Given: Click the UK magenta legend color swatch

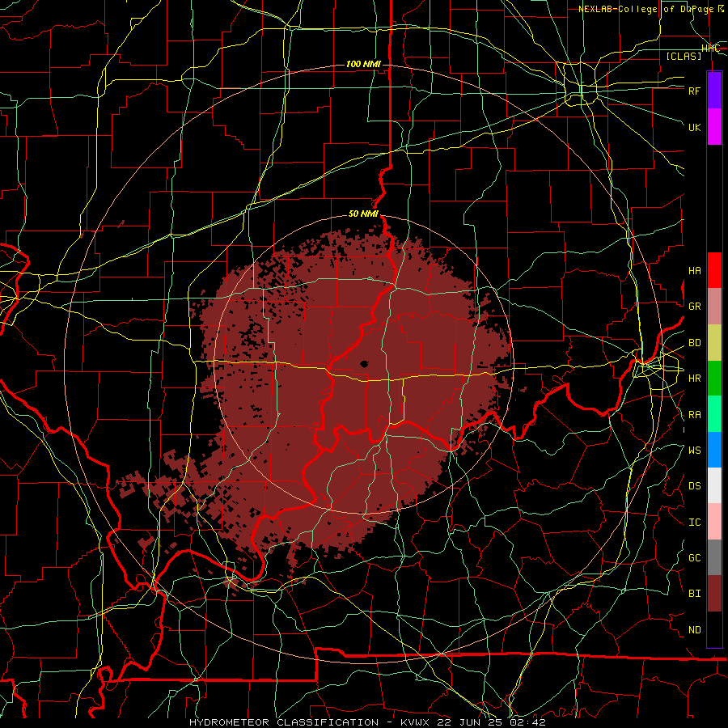Looking at the screenshot, I should click(x=714, y=127).
